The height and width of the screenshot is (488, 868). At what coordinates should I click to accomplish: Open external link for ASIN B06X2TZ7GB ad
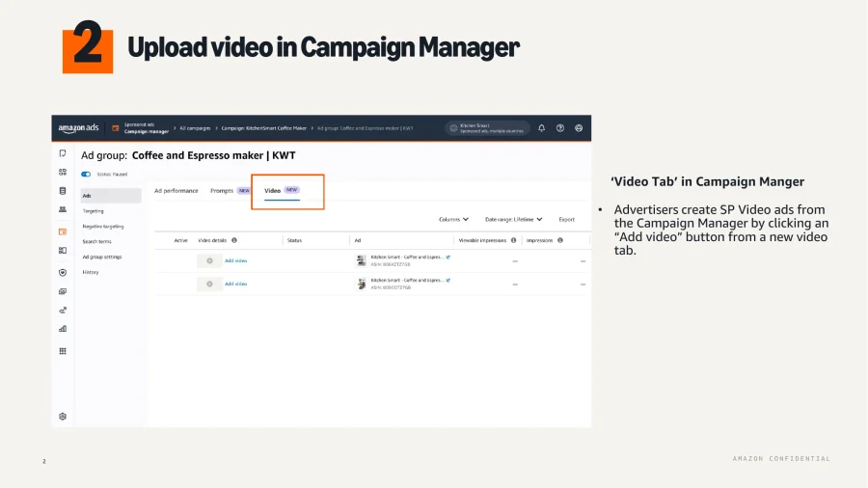click(x=448, y=257)
